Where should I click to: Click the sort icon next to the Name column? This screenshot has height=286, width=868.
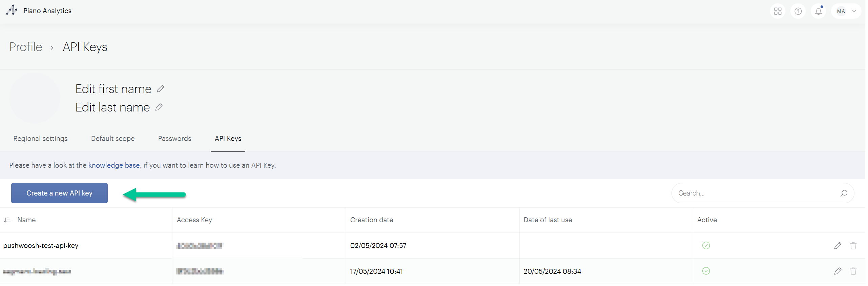pos(7,220)
